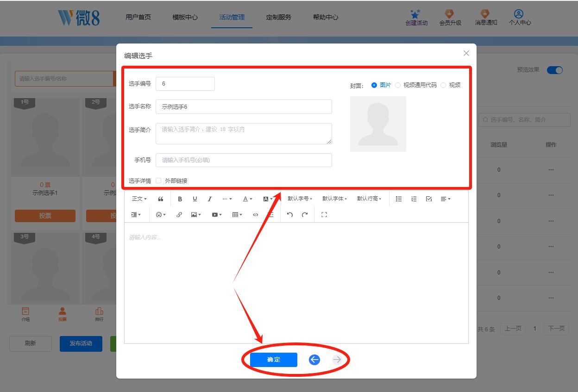
Task: Open the insert image dropdown
Action: [196, 215]
